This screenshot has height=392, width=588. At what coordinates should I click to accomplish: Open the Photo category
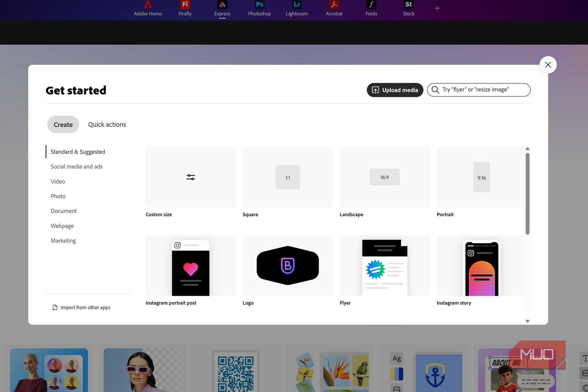point(58,196)
